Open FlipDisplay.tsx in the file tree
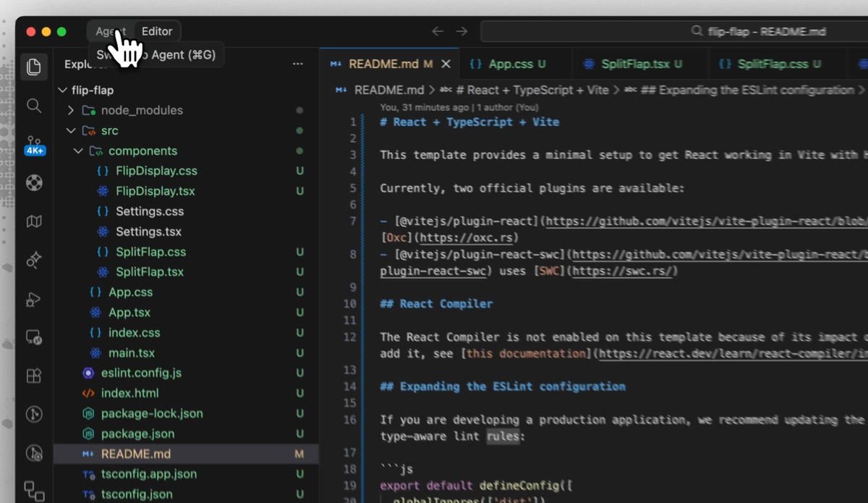The image size is (868, 503). tap(155, 192)
